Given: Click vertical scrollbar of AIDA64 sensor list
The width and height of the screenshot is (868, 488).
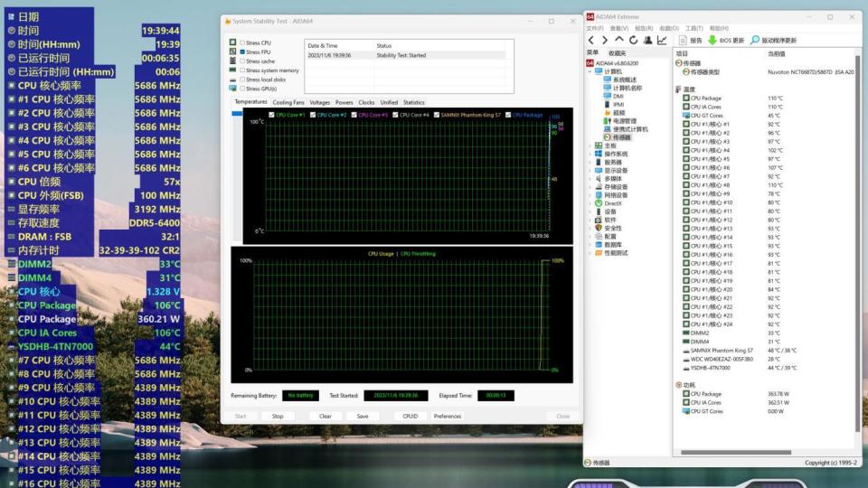Looking at the screenshot, I should tap(857, 243).
